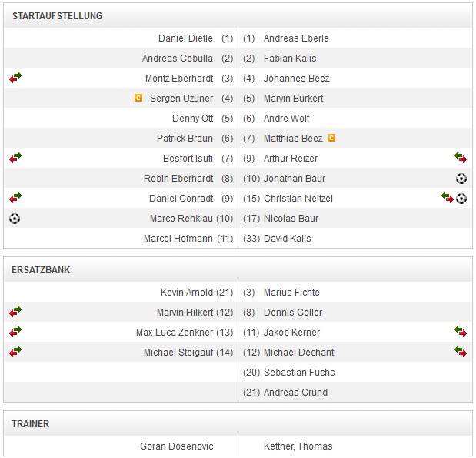Click substitution icon next to Besfort Isufi

15,158
